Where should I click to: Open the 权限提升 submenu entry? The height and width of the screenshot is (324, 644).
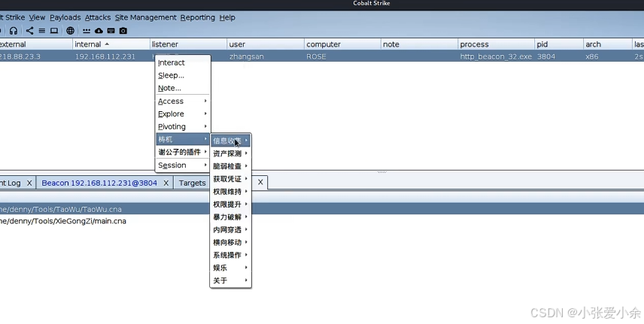point(230,204)
